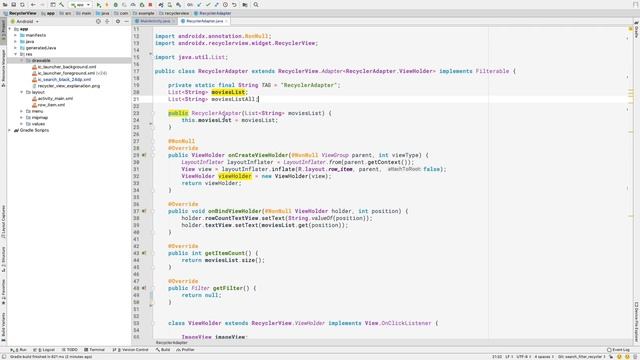This screenshot has width=640, height=360.
Task: Open the Logcat tool window
Action: [45, 350]
